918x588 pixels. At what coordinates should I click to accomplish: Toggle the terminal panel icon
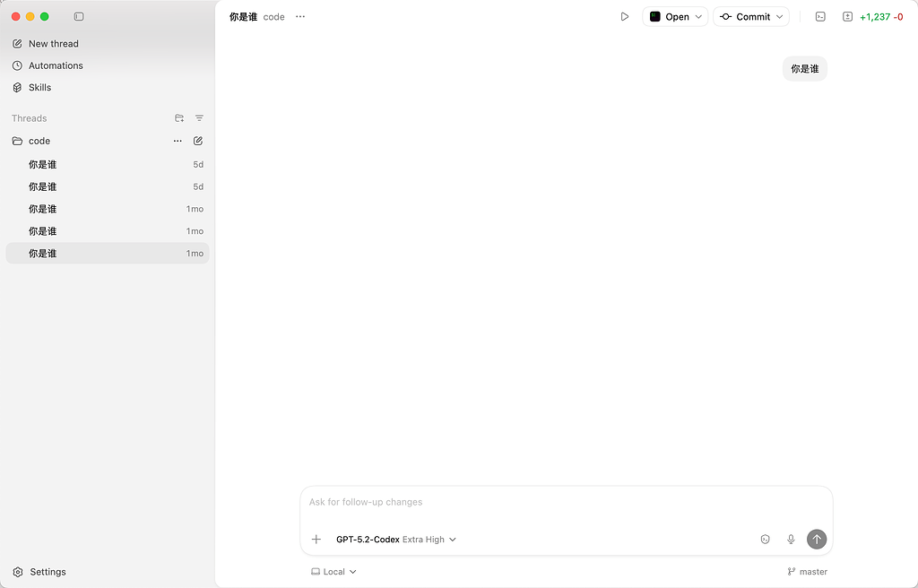[820, 17]
